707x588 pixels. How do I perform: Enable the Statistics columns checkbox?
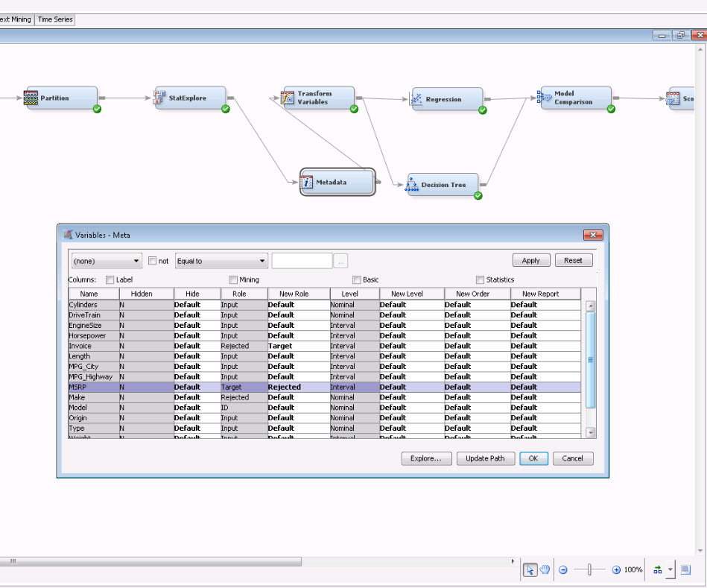(x=481, y=278)
